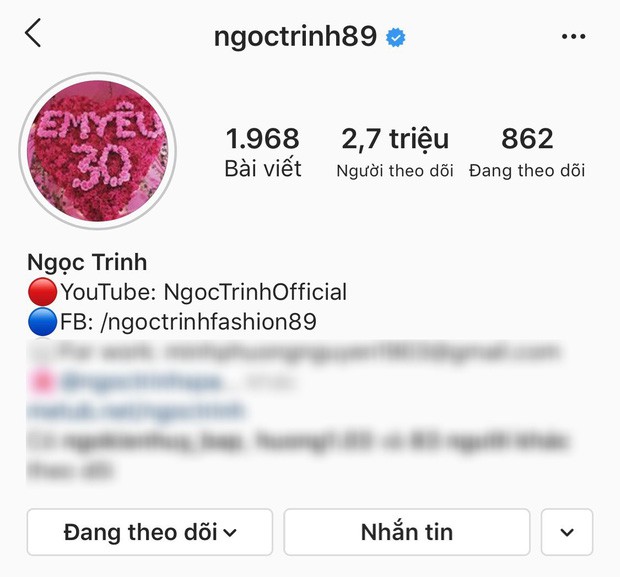Open the blurred blue account mention

[x=140, y=382]
